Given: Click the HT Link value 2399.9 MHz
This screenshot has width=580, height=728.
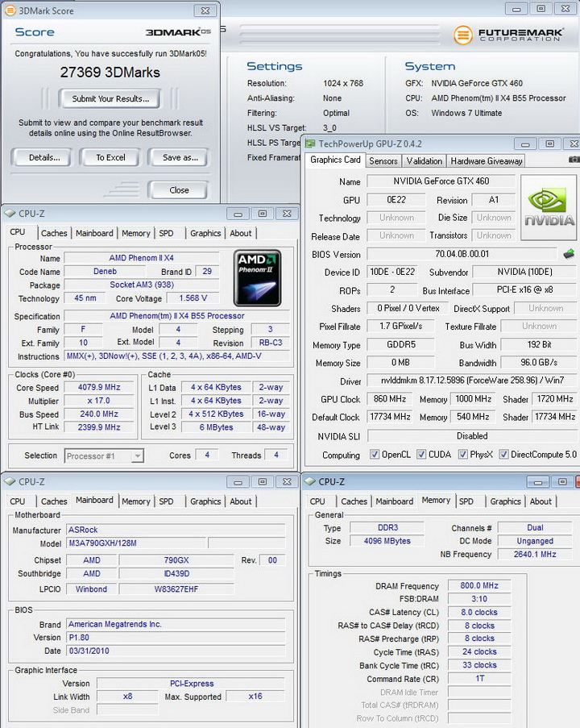Looking at the screenshot, I should [x=99, y=427].
